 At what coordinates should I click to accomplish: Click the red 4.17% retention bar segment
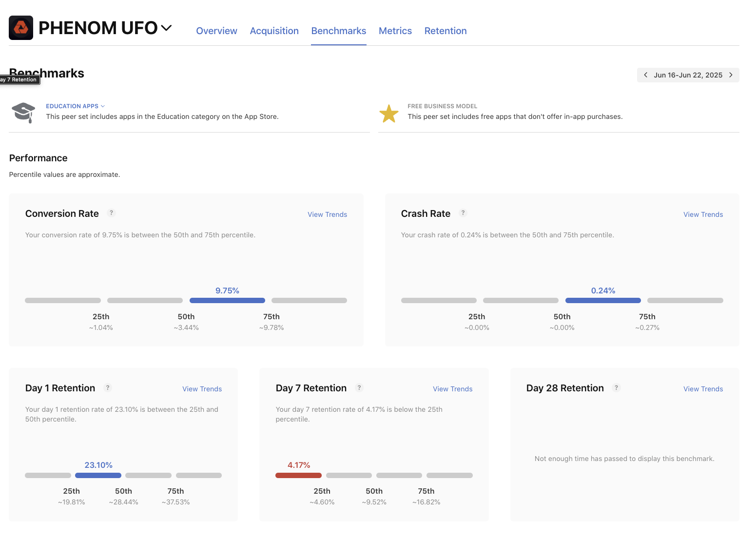[298, 475]
